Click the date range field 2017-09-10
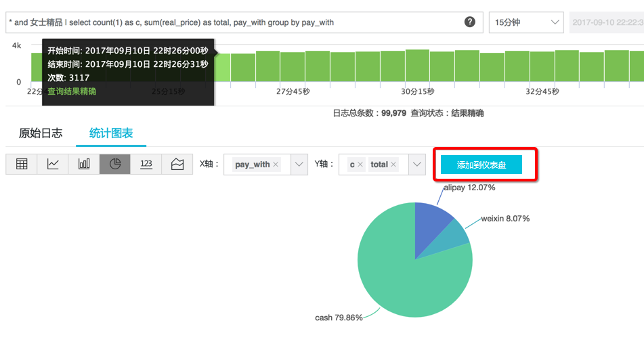 point(607,22)
